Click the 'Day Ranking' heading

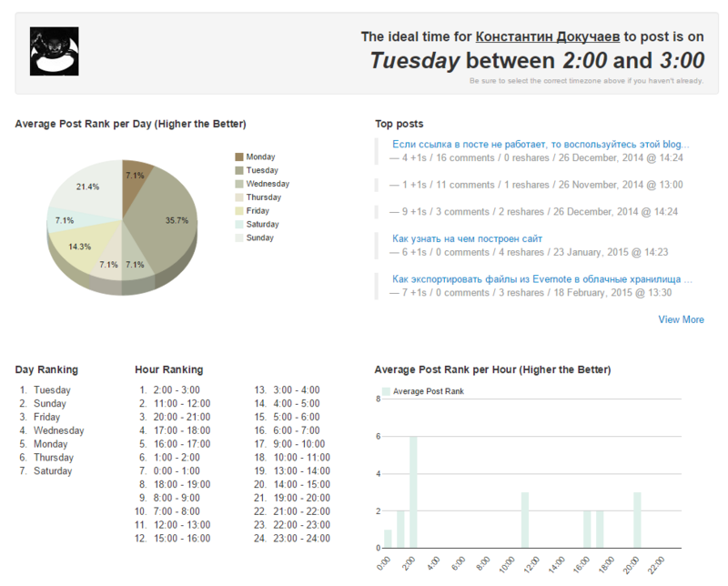[46, 369]
